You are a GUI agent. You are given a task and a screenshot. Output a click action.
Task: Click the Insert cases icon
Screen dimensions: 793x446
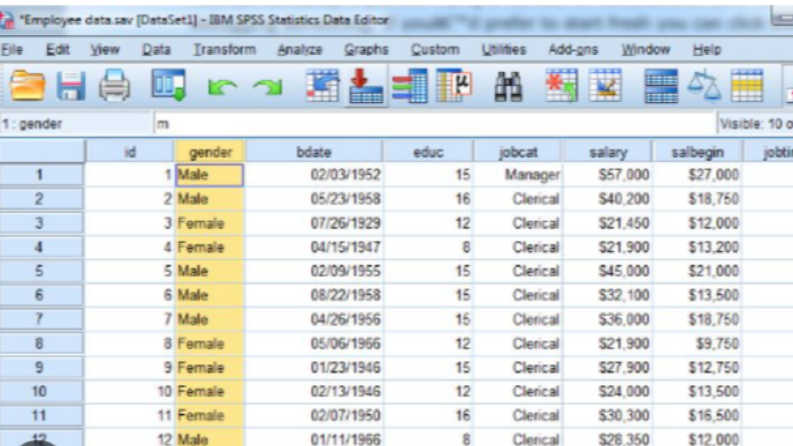point(561,85)
